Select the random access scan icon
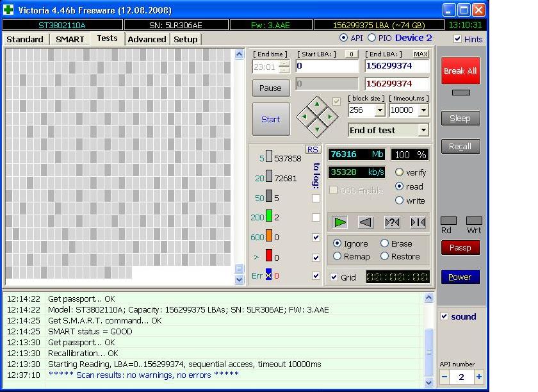538x392 pixels. 391,222
